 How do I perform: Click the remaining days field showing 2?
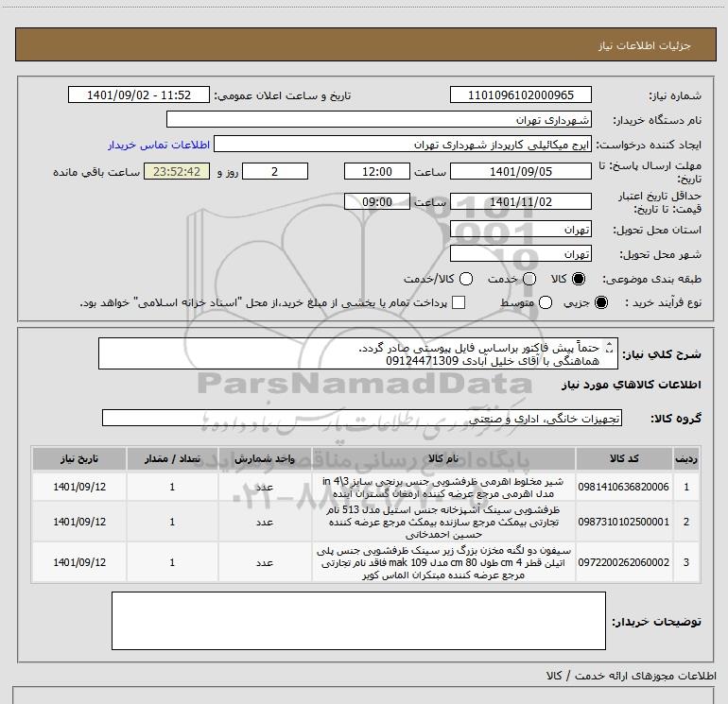pyautogui.click(x=275, y=172)
